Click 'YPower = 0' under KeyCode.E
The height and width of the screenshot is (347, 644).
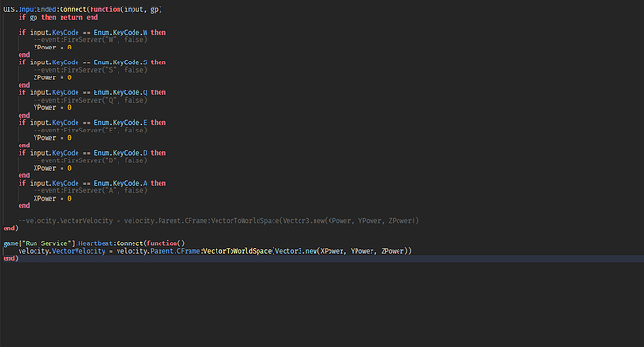[52, 138]
